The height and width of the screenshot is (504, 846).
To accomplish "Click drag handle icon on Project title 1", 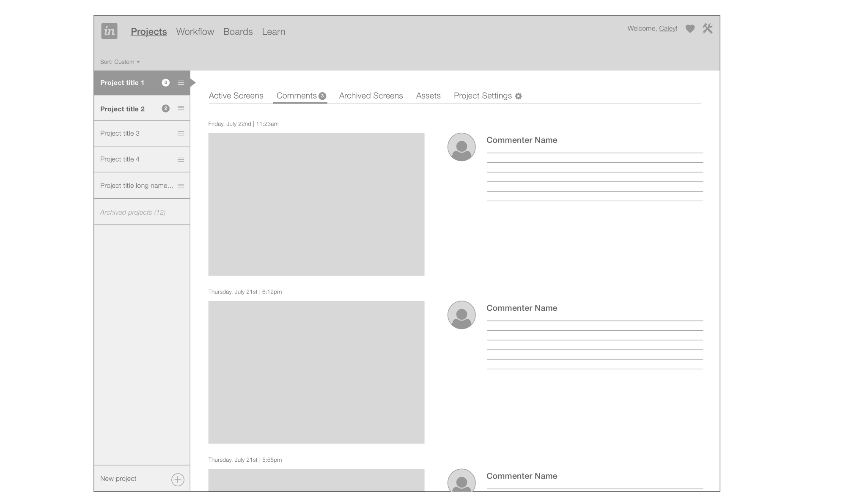I will (x=181, y=83).
